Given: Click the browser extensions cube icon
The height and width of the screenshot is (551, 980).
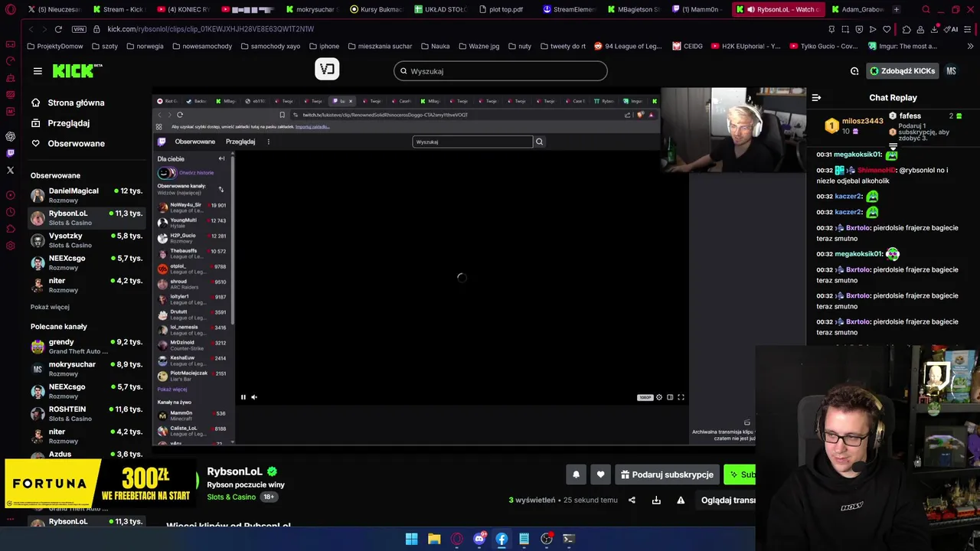Looking at the screenshot, I should (x=906, y=29).
